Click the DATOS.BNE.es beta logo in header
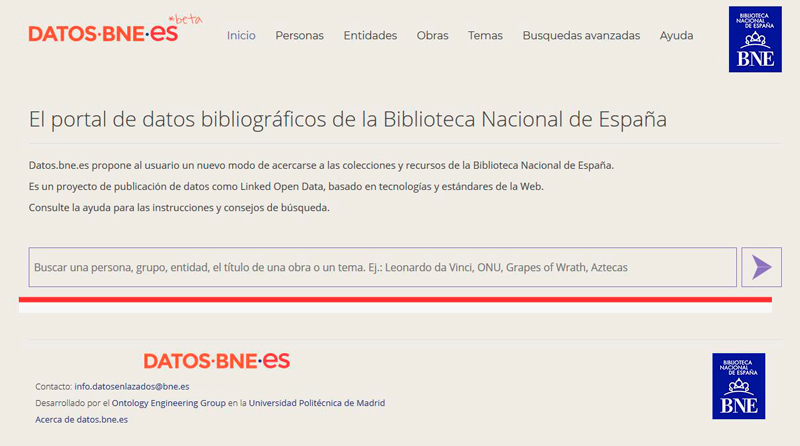This screenshot has height=446, width=800. 115,29
